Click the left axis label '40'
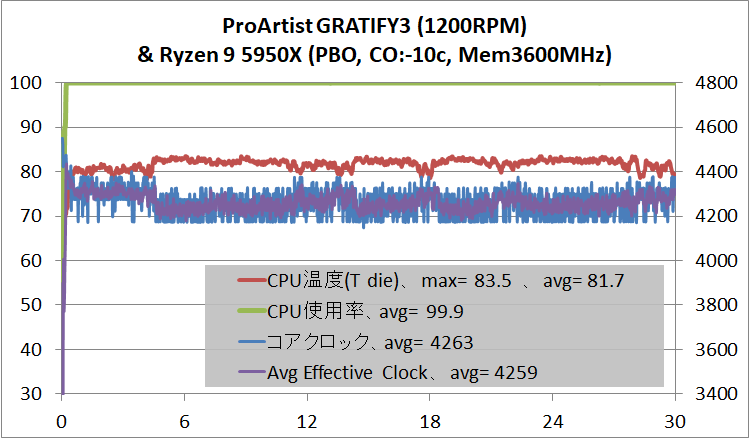The image size is (749, 438). tap(31, 350)
